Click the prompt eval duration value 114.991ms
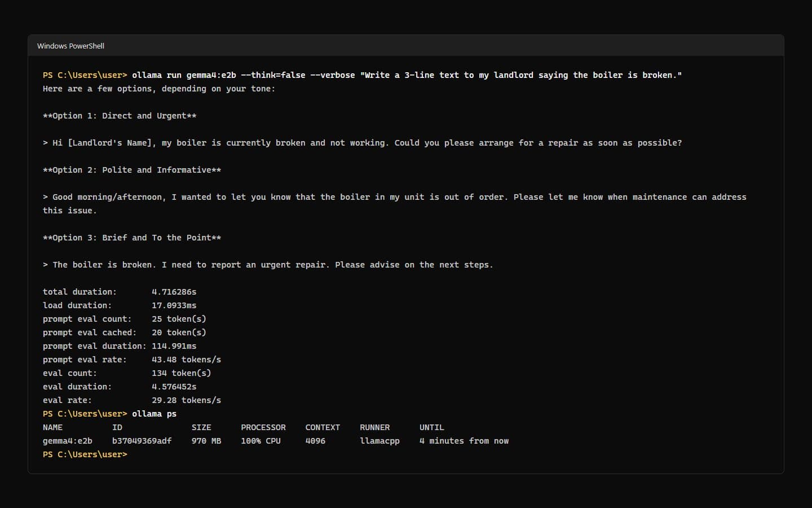 pos(174,346)
